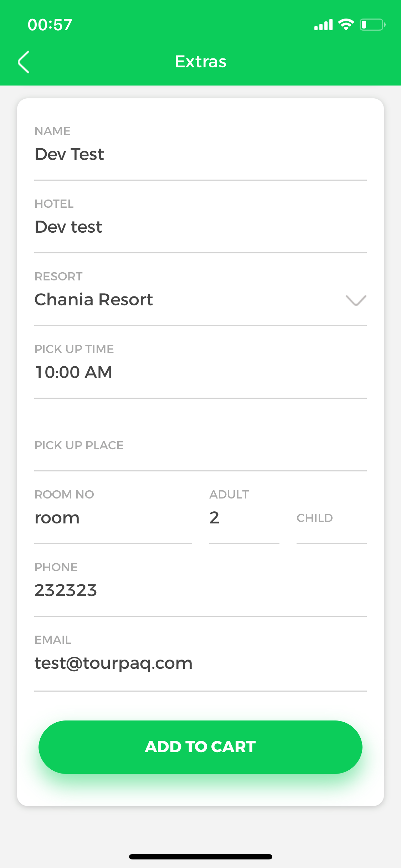The image size is (401, 868).
Task: Tap the clock in status bar
Action: coord(50,25)
